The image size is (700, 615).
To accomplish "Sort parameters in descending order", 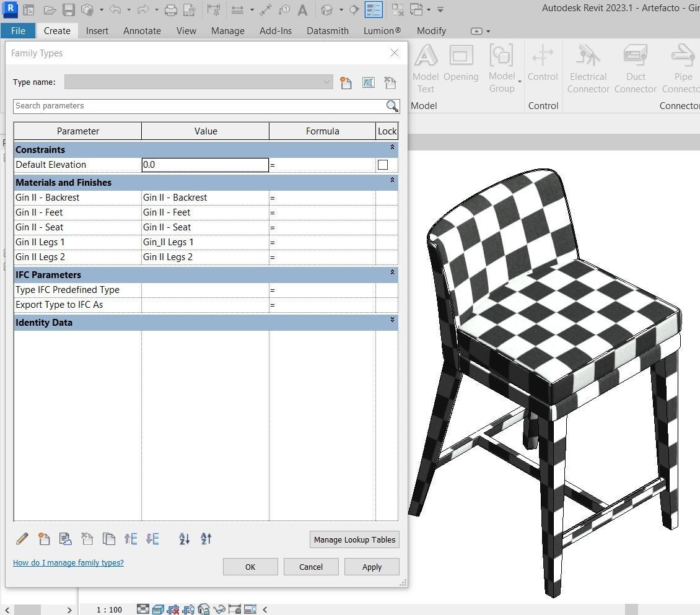I will tap(206, 539).
